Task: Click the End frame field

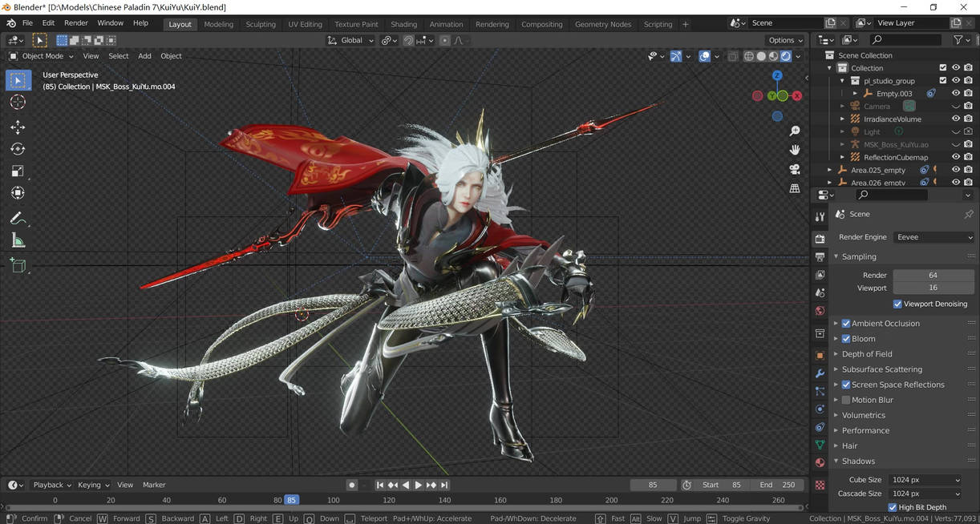Action: pos(778,485)
